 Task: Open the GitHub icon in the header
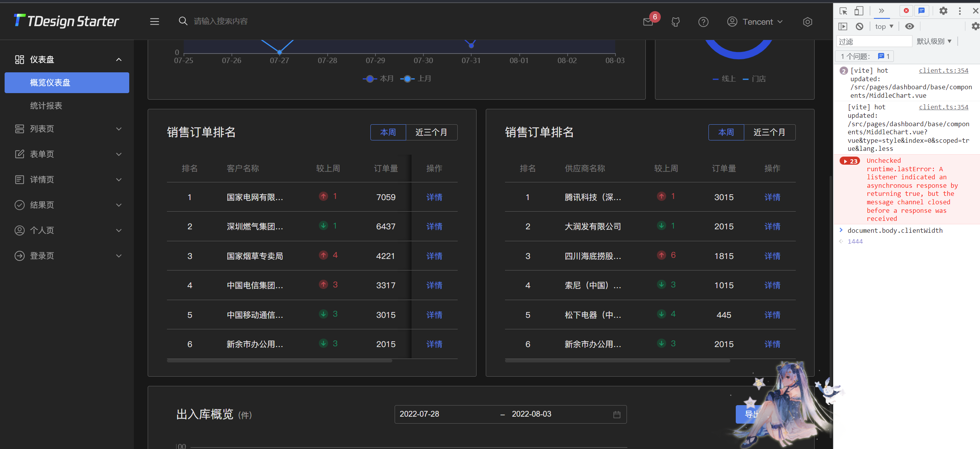click(676, 22)
